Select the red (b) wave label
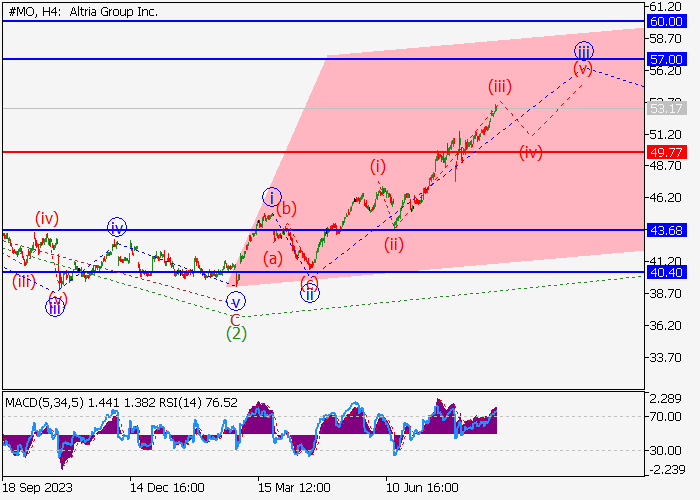This screenshot has height=500, width=700. coord(287,208)
